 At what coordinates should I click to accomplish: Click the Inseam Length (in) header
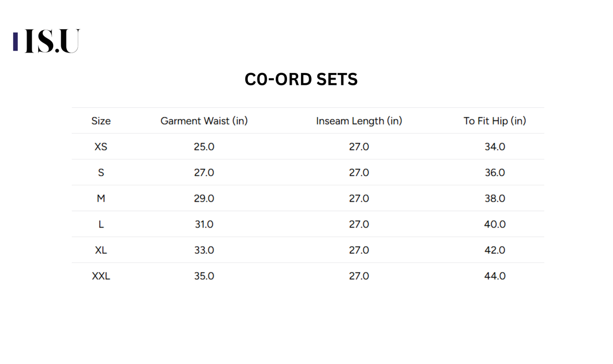click(359, 121)
